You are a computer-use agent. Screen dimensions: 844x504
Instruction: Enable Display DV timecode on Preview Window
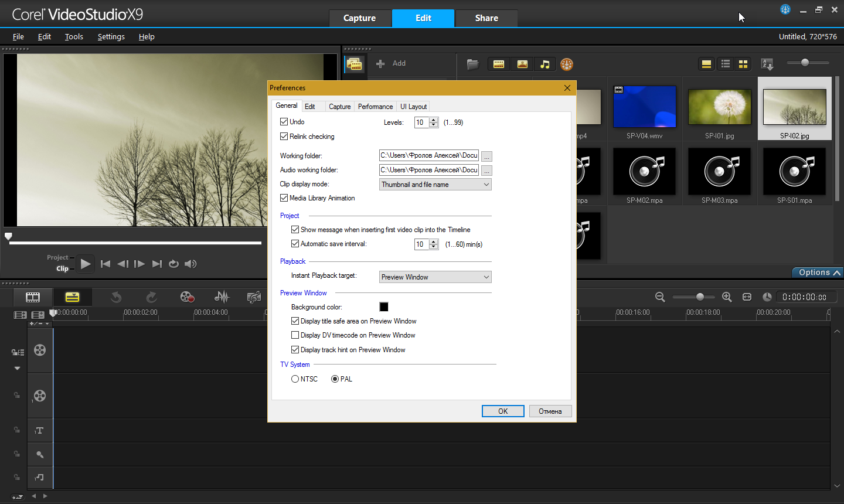(295, 335)
